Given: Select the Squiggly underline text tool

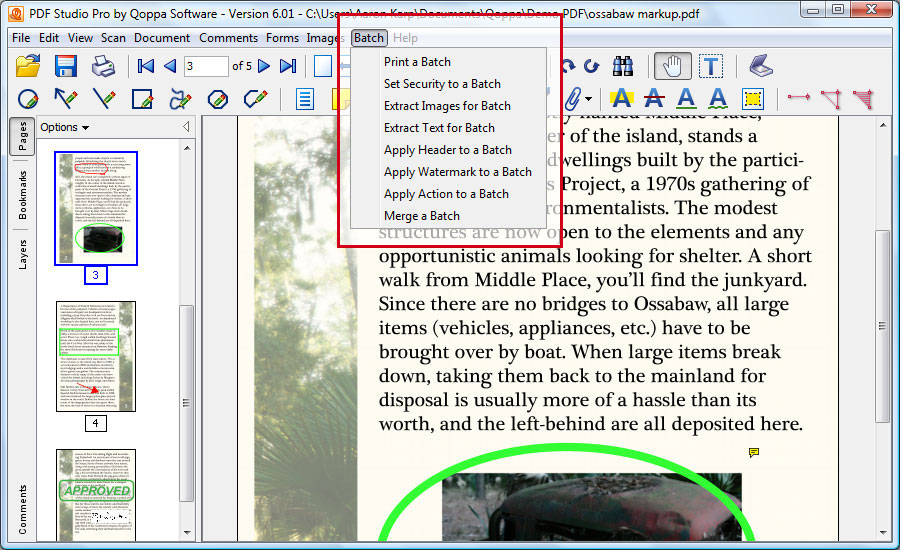Looking at the screenshot, I should [x=718, y=99].
